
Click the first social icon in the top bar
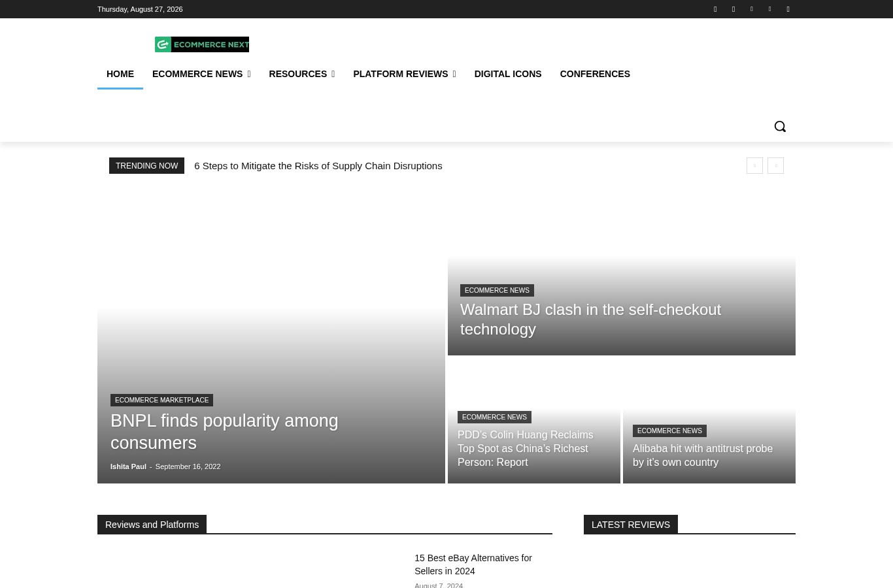pyautogui.click(x=715, y=9)
